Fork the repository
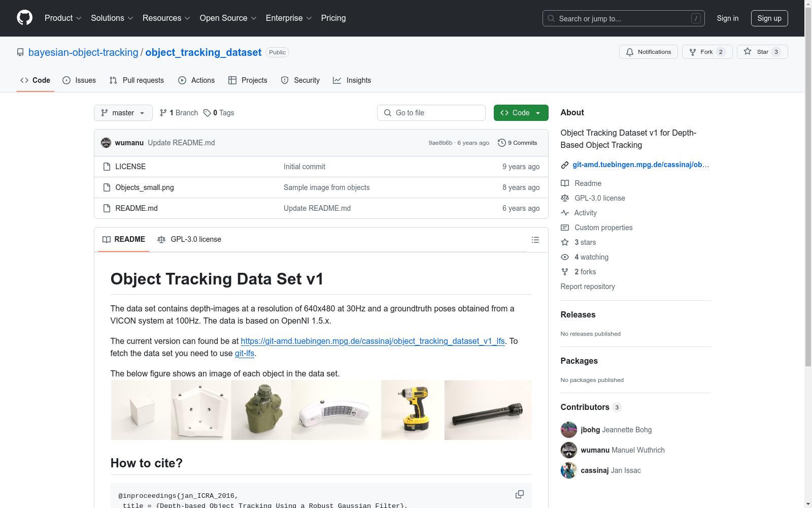Image resolution: width=812 pixels, height=508 pixels. (707, 52)
